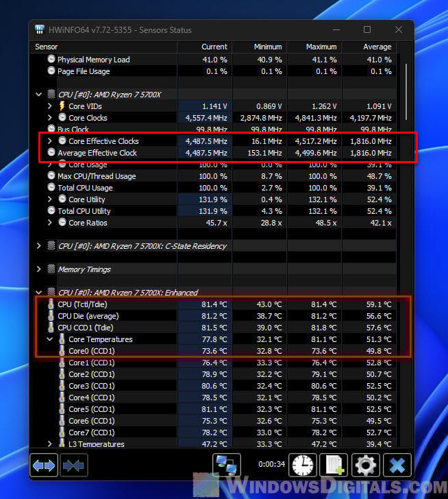Click Core VIDs minimum value 0.869 V
This screenshot has width=448, height=499.
269,106
